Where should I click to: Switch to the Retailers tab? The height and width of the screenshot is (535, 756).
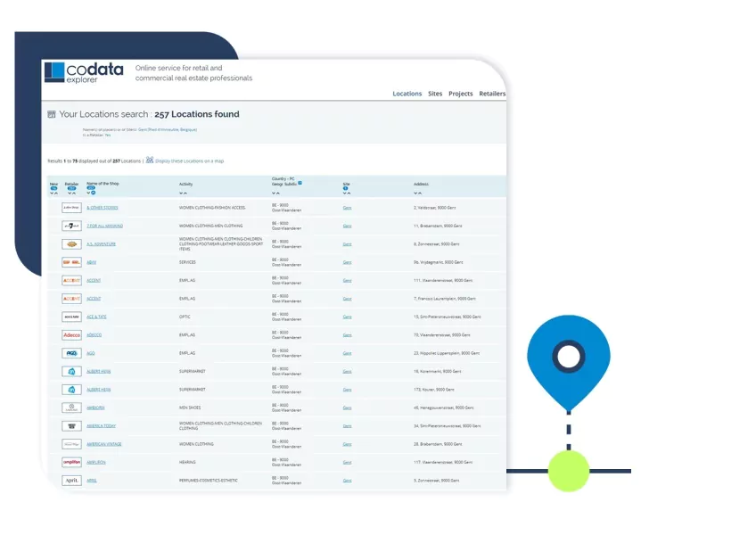[492, 94]
